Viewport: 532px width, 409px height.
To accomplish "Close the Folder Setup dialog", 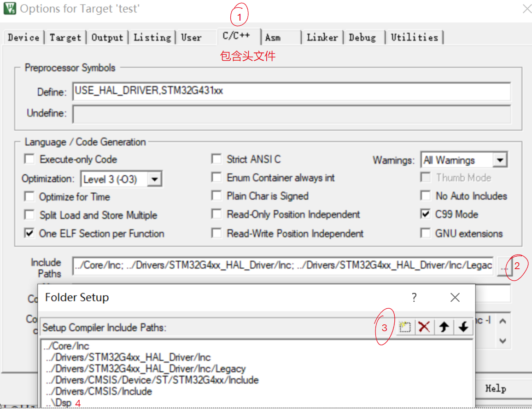I will pos(455,298).
